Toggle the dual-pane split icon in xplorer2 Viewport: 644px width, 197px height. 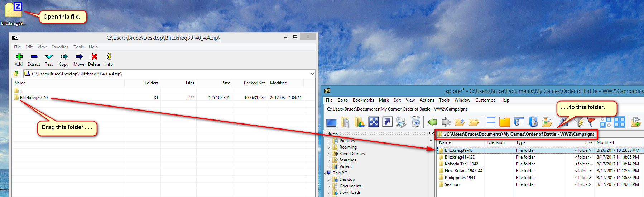click(x=491, y=122)
